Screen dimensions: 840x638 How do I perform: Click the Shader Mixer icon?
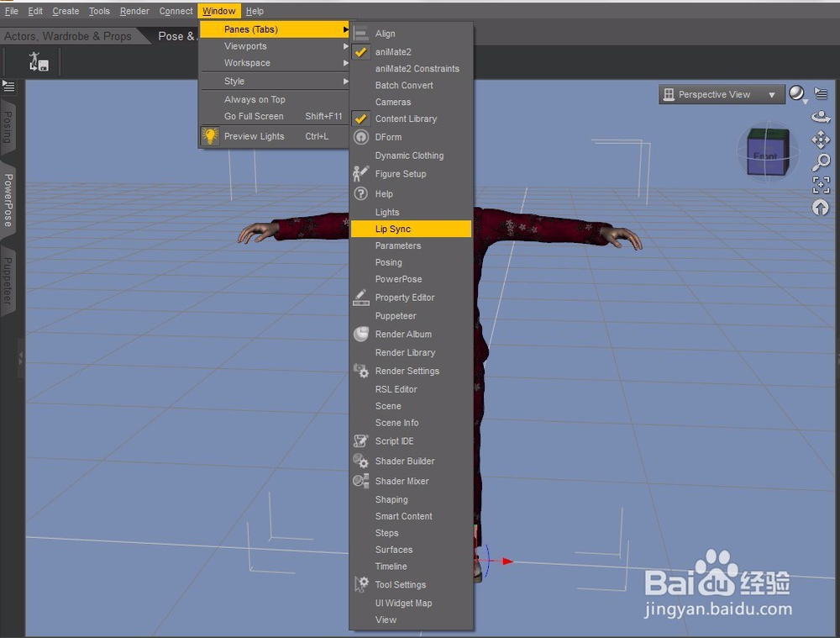[x=361, y=481]
